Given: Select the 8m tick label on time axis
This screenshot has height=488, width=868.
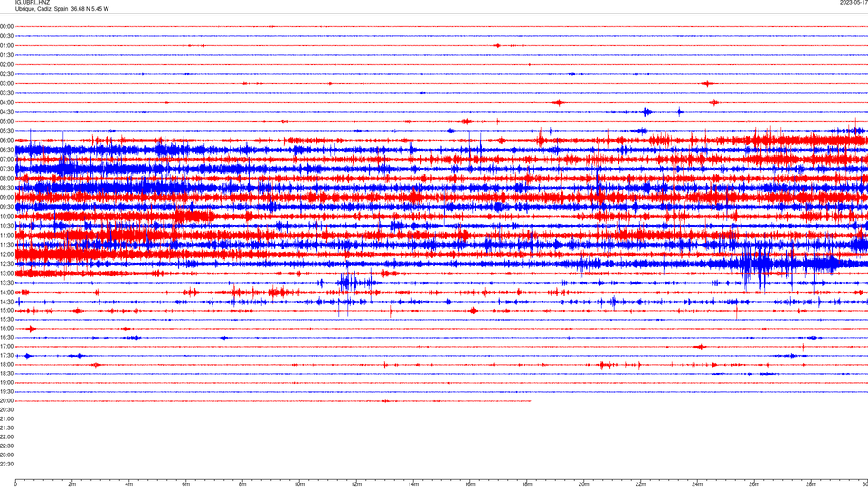Looking at the screenshot, I should [x=242, y=484].
